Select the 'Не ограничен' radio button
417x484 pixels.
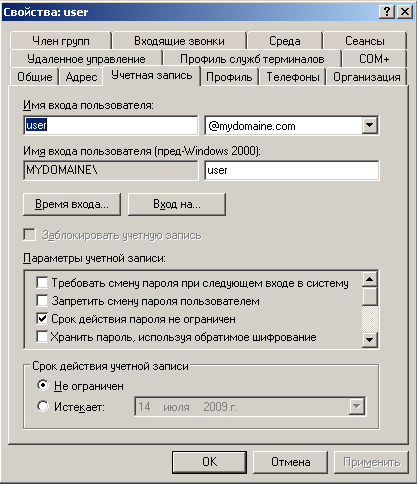[43, 386]
